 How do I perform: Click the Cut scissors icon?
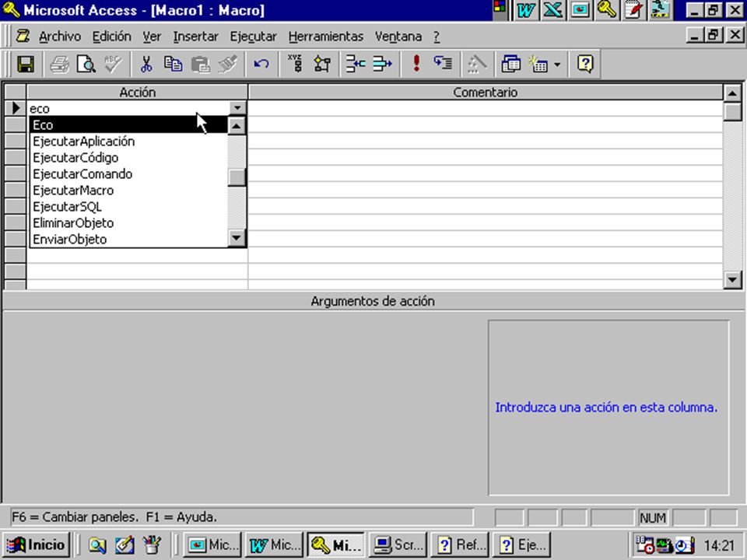tap(146, 64)
